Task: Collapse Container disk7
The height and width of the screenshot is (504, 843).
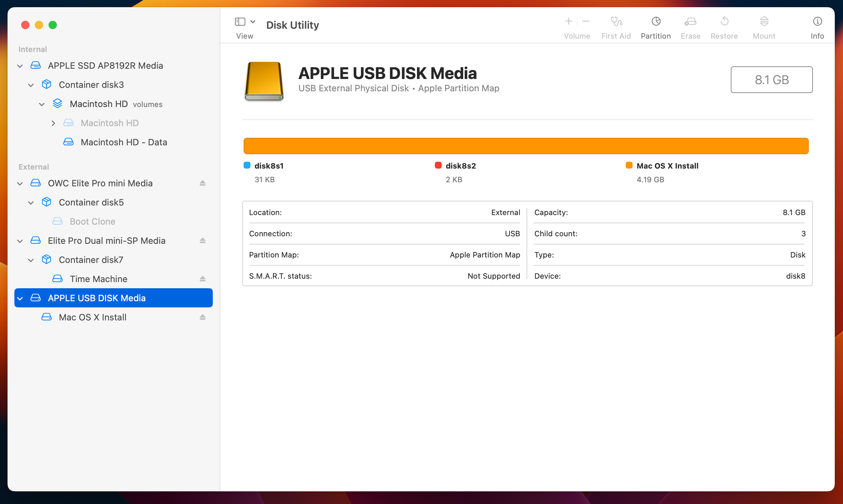Action: 31,260
